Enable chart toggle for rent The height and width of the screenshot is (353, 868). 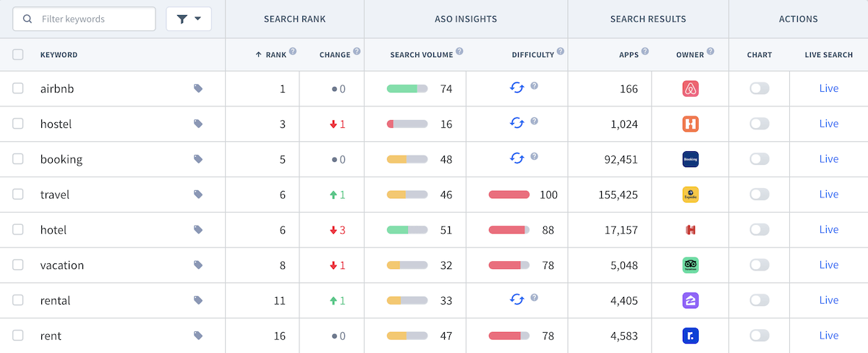click(x=759, y=336)
